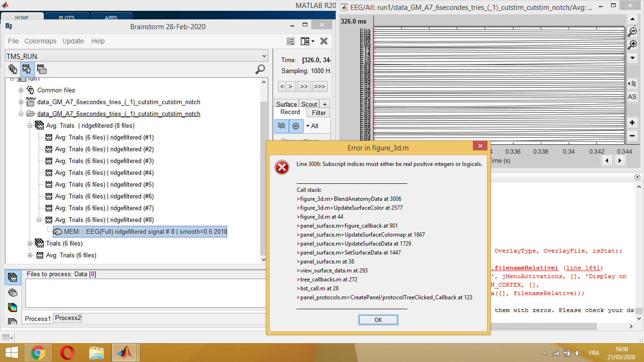
Task: Click the '+' add tab button beside Scout
Action: pos(325,104)
